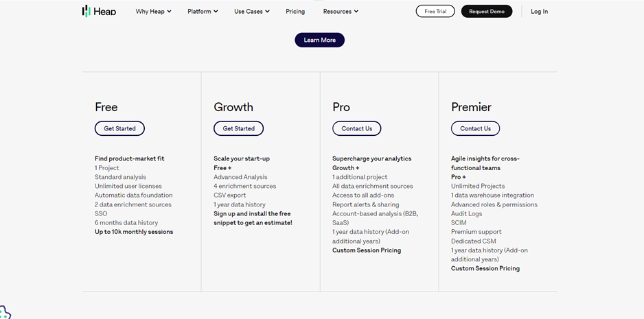Viewport: 644px width, 319px height.
Task: Open the Pricing menu item
Action: (x=295, y=12)
